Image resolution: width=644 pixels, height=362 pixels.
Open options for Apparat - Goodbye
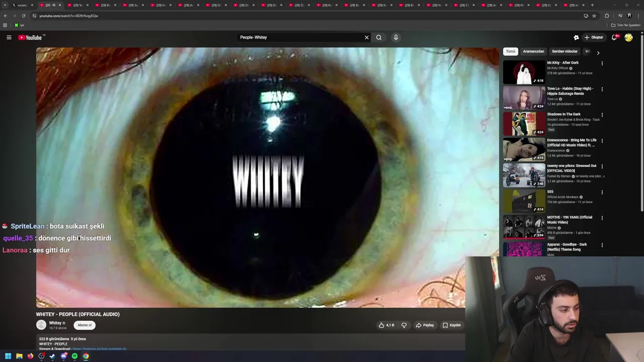click(602, 245)
